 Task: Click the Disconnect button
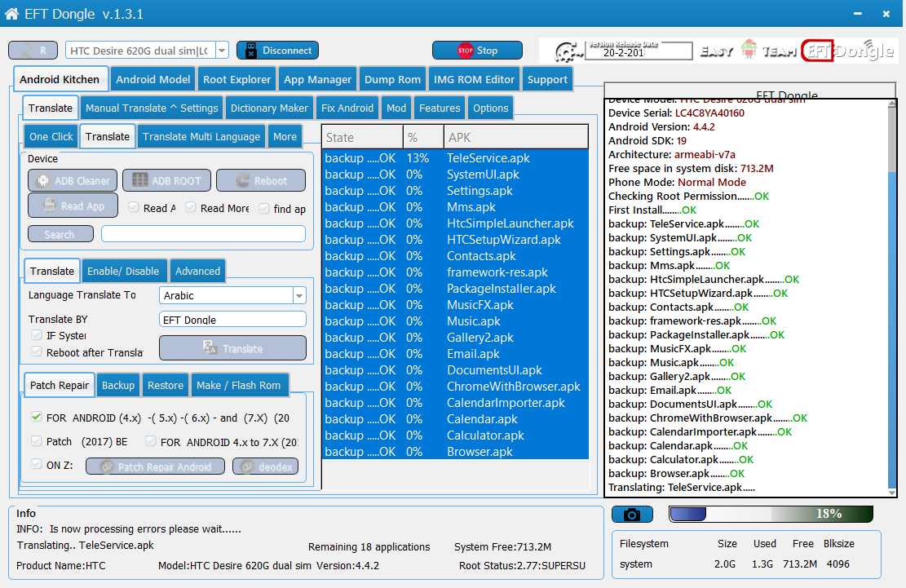(277, 51)
